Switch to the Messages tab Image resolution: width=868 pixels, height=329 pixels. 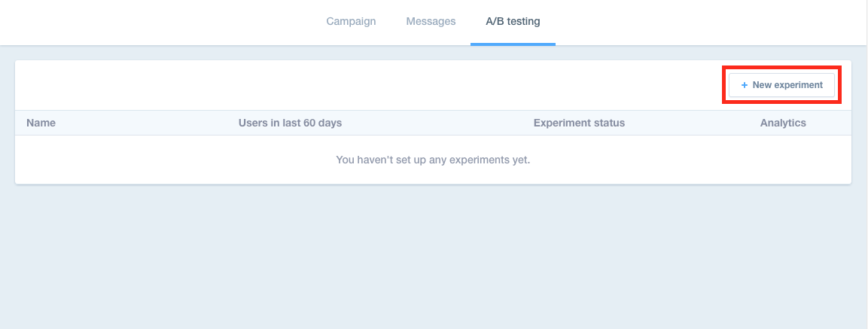431,21
